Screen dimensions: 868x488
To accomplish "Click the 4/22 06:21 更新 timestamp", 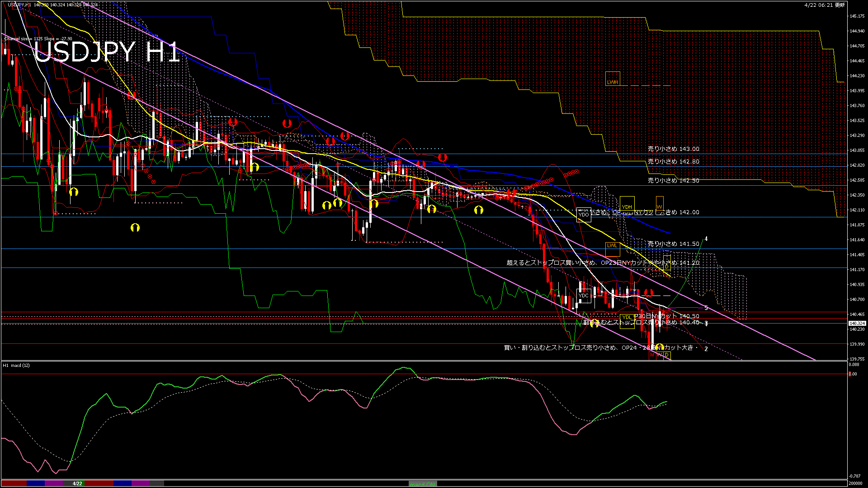I will (825, 5).
